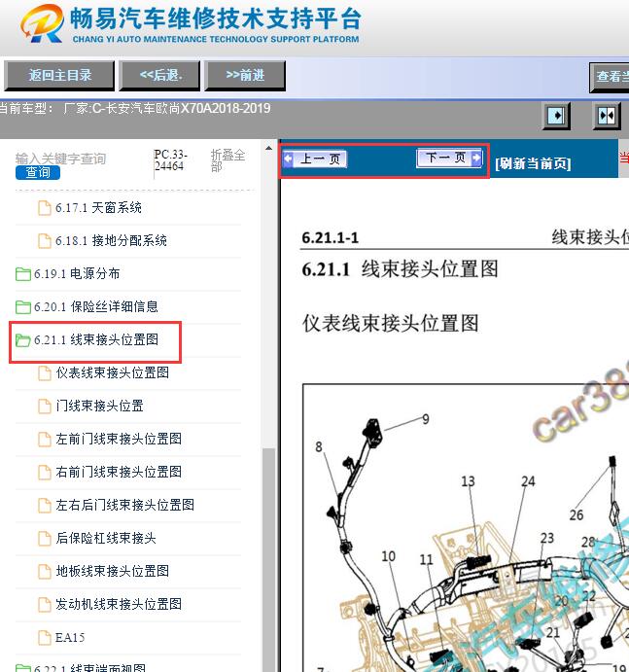The width and height of the screenshot is (629, 672).
Task: Click the page icon beside 后保险杠线束接头
Action: click(x=45, y=538)
